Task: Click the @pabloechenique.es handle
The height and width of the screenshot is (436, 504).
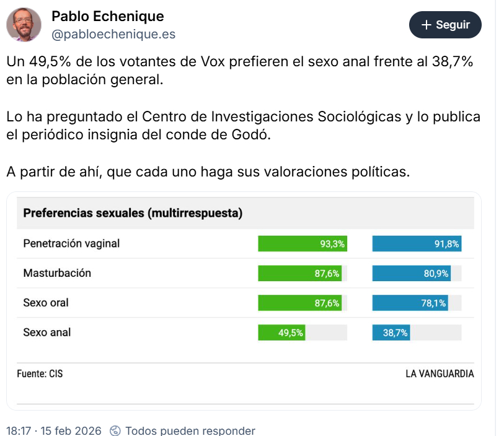Action: [113, 34]
